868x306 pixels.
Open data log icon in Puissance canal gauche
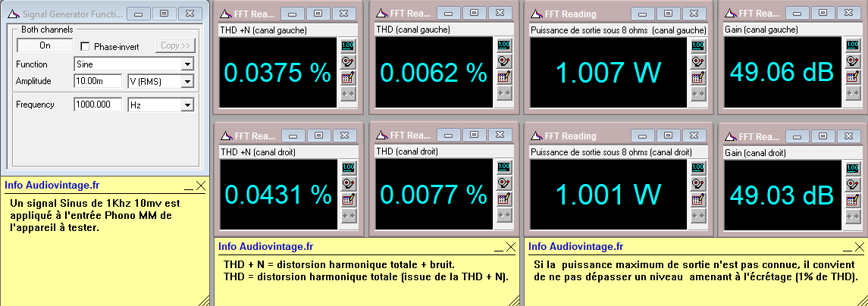point(697,77)
